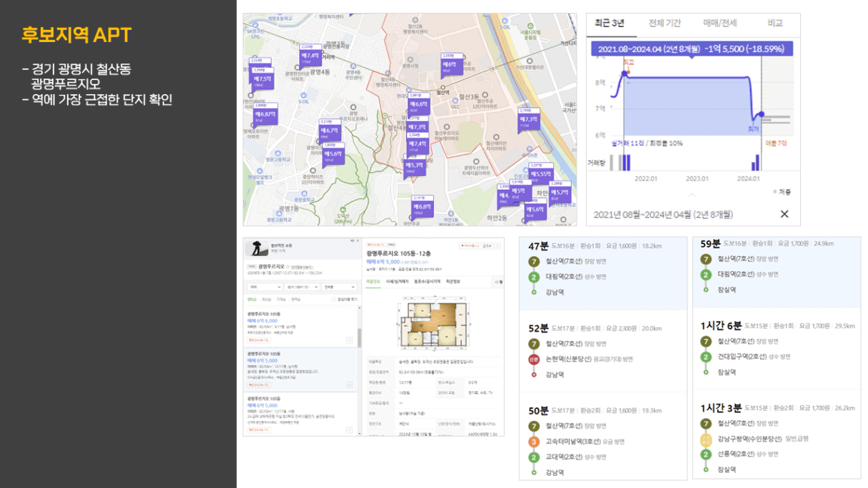Click the 수인분당선 icon in 1시간 3분 route
This screenshot has height=488, width=868.
click(706, 440)
